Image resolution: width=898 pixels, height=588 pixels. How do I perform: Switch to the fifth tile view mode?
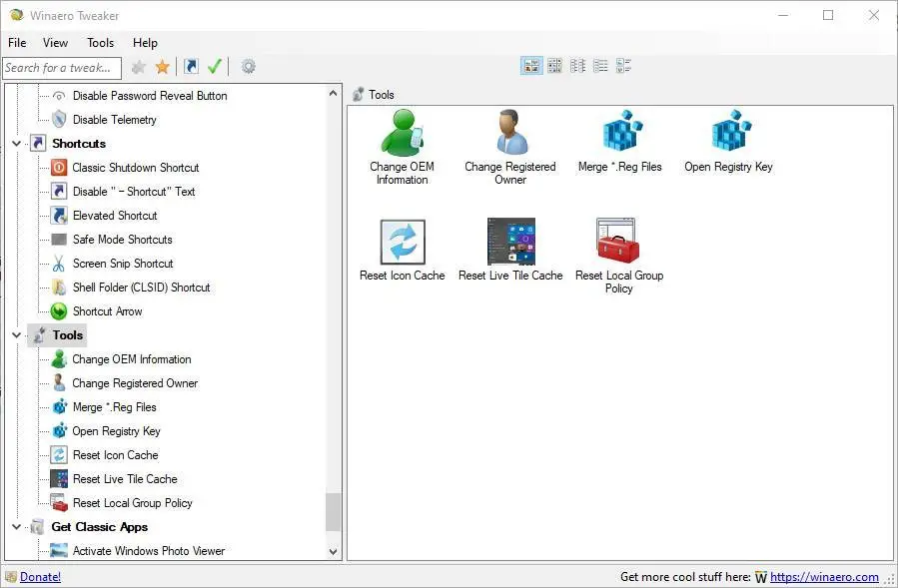(x=623, y=66)
